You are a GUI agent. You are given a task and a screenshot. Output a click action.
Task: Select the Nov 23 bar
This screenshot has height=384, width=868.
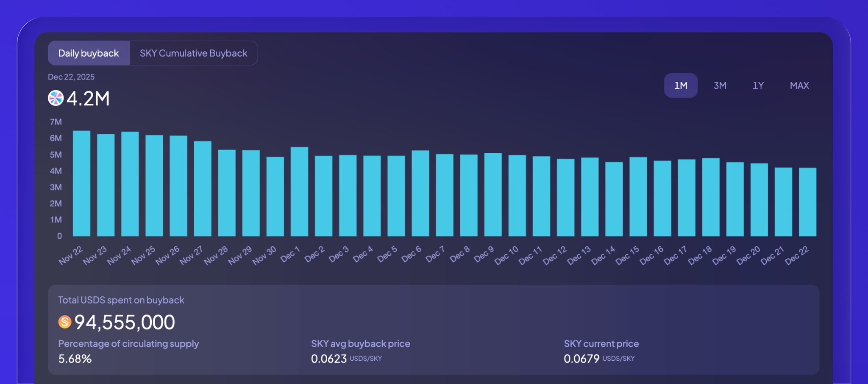[106, 185]
